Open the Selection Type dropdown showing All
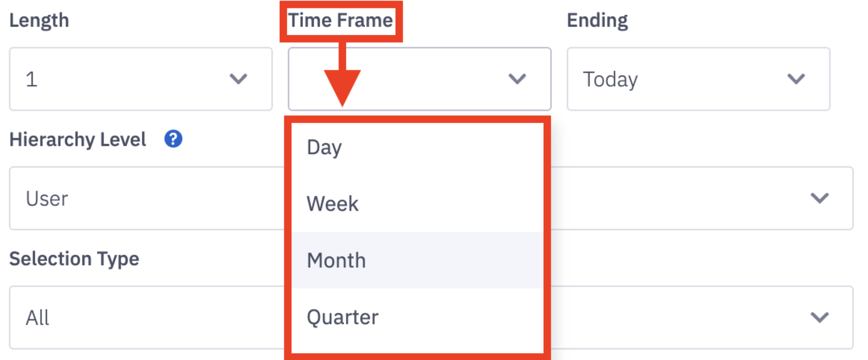 (x=431, y=317)
